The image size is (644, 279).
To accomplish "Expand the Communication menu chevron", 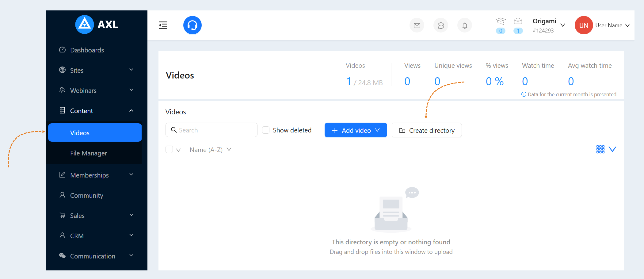I will tap(131, 256).
